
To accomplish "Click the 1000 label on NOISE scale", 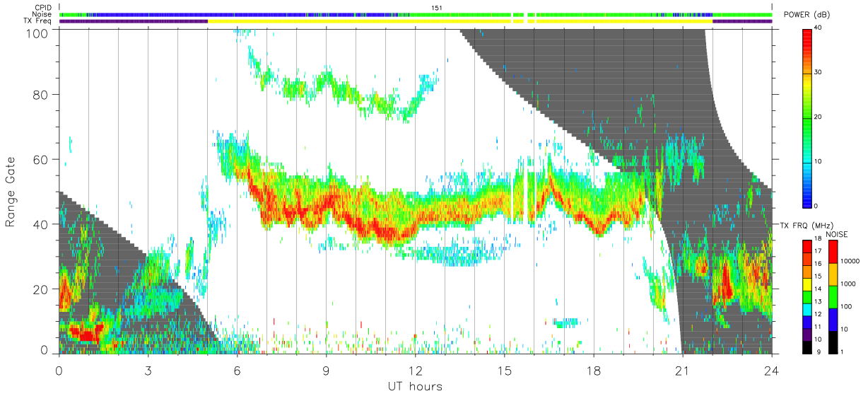I will pyautogui.click(x=848, y=283).
